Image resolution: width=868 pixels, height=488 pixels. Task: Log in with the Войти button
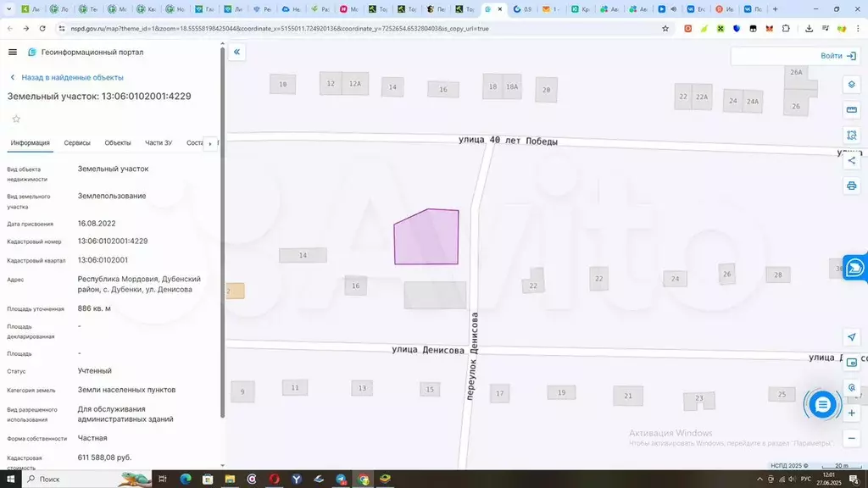click(x=838, y=56)
